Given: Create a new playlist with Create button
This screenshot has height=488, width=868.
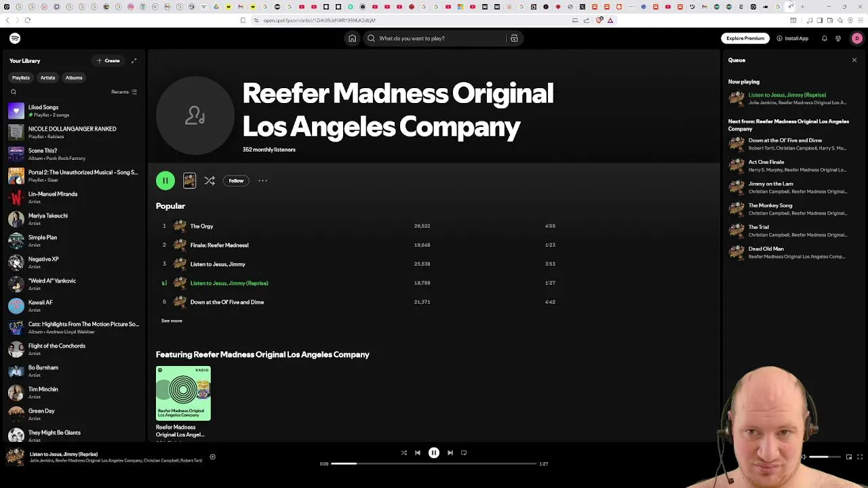Looking at the screenshot, I should pyautogui.click(x=108, y=61).
